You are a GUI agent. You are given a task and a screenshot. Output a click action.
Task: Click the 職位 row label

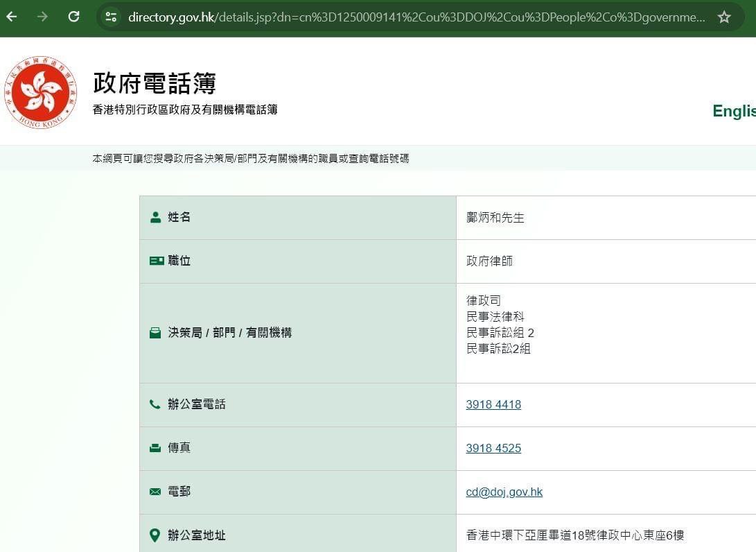point(179,261)
